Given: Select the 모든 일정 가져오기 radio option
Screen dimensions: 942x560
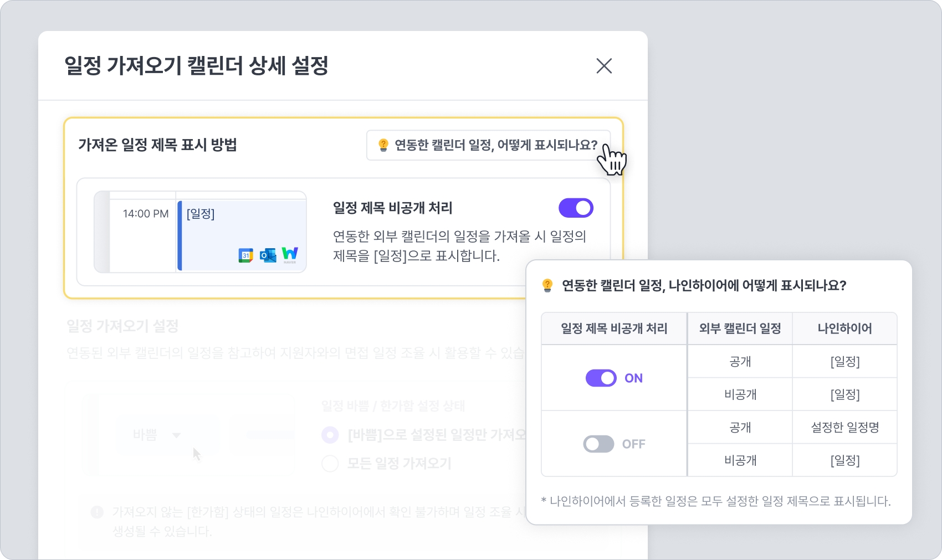Looking at the screenshot, I should click(330, 463).
